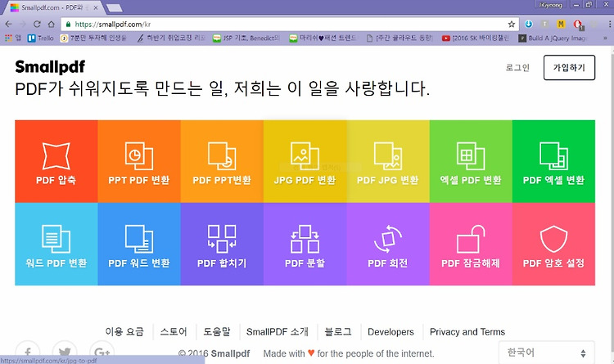Screen dimensions: 614x364
Task: Click the red Opera-style extension icon
Action: point(578,25)
